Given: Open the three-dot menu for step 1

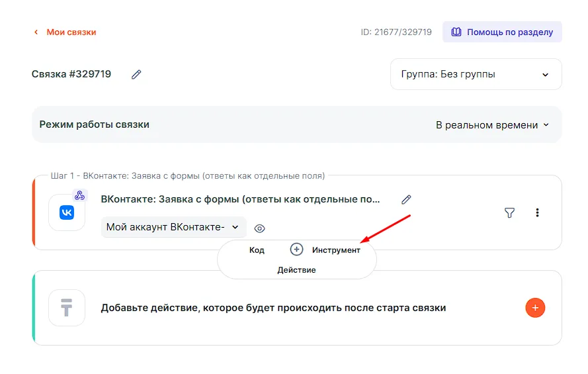Looking at the screenshot, I should coord(537,212).
